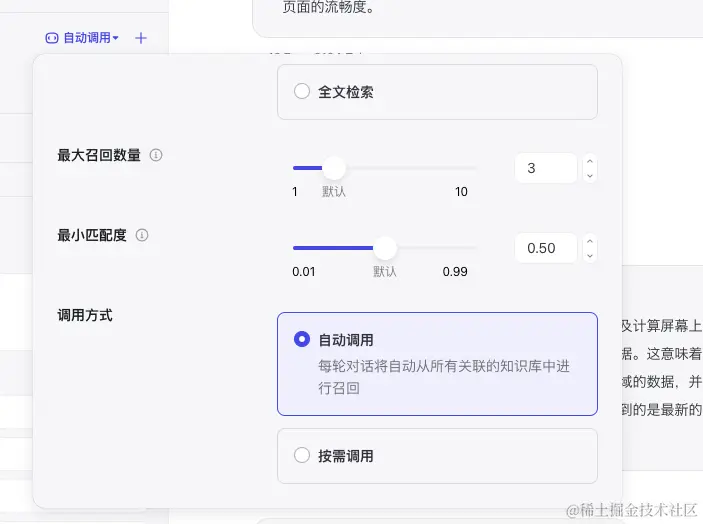Viewport: 703px width, 524px height.
Task: Click info icon beside 最小匹配度
Action: (142, 235)
